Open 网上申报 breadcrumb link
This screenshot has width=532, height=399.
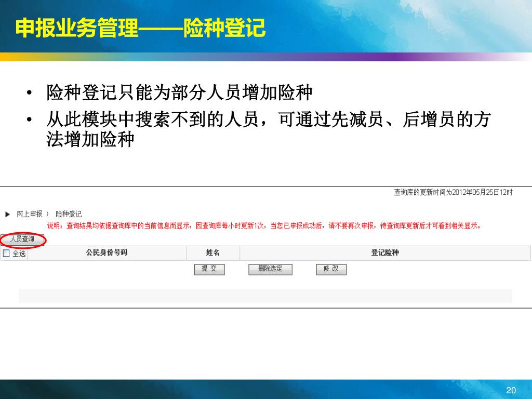tap(30, 214)
